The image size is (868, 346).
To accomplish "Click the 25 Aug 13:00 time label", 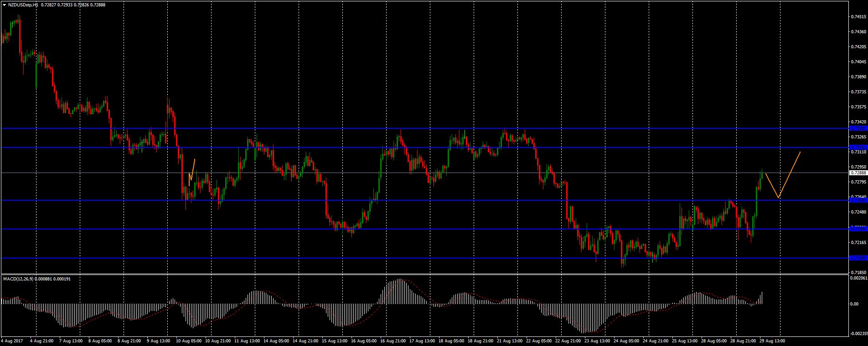I will (685, 341).
